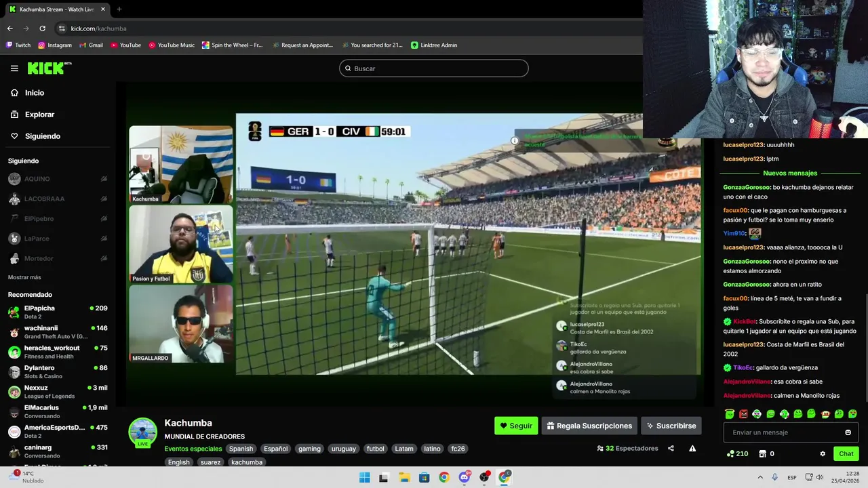This screenshot has width=868, height=488.
Task: Open recommended channel Nexxuz
Action: pyautogui.click(x=58, y=392)
